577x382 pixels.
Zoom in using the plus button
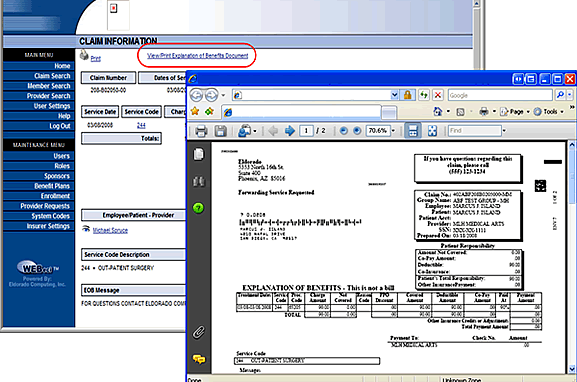pos(357,131)
